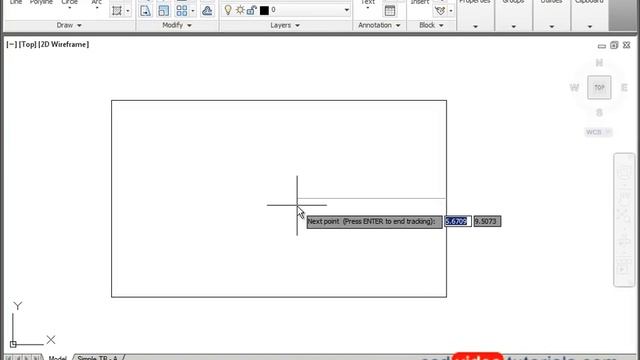Click the edit block icon beside Insert
The height and width of the screenshot is (360, 640).
click(440, 11)
